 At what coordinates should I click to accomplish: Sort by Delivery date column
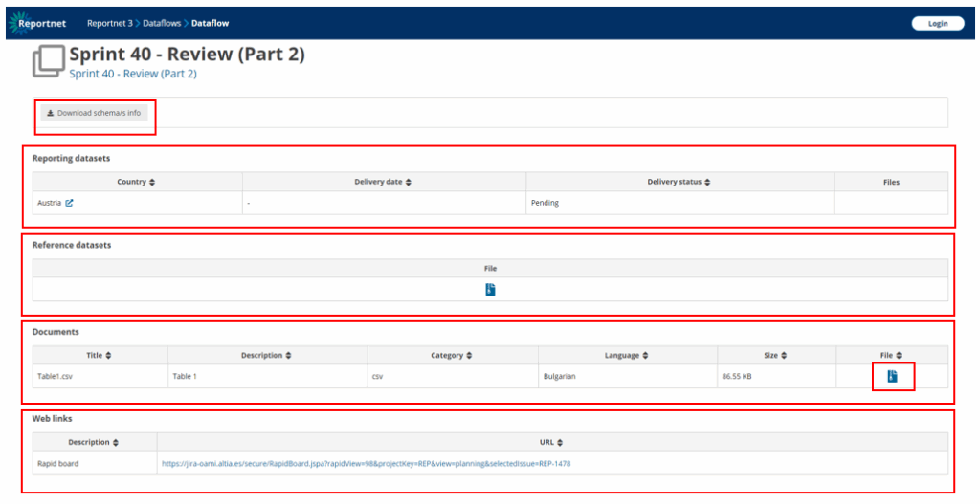pos(408,182)
